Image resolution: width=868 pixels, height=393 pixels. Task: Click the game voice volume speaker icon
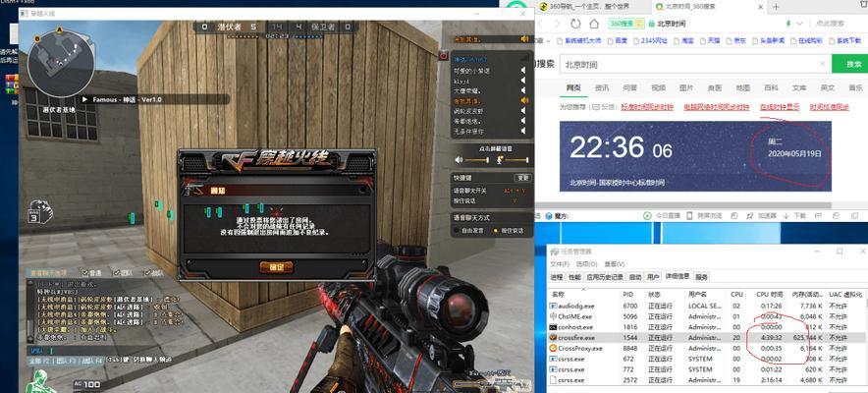coord(459,160)
